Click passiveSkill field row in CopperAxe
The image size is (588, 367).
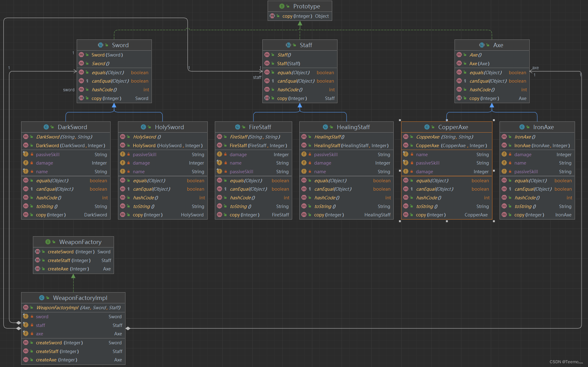click(x=447, y=163)
